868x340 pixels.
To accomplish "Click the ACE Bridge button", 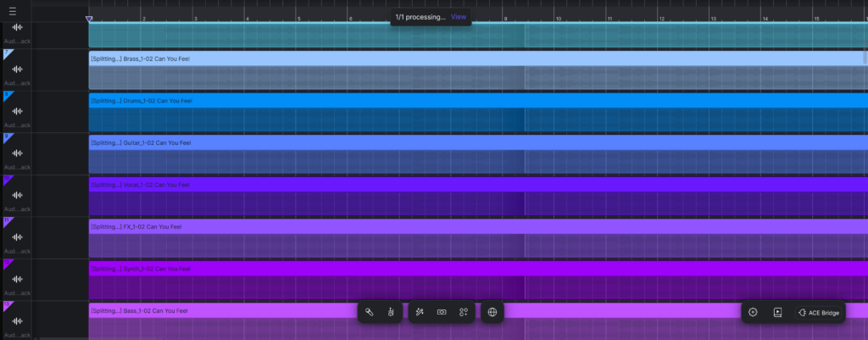I will pos(819,313).
